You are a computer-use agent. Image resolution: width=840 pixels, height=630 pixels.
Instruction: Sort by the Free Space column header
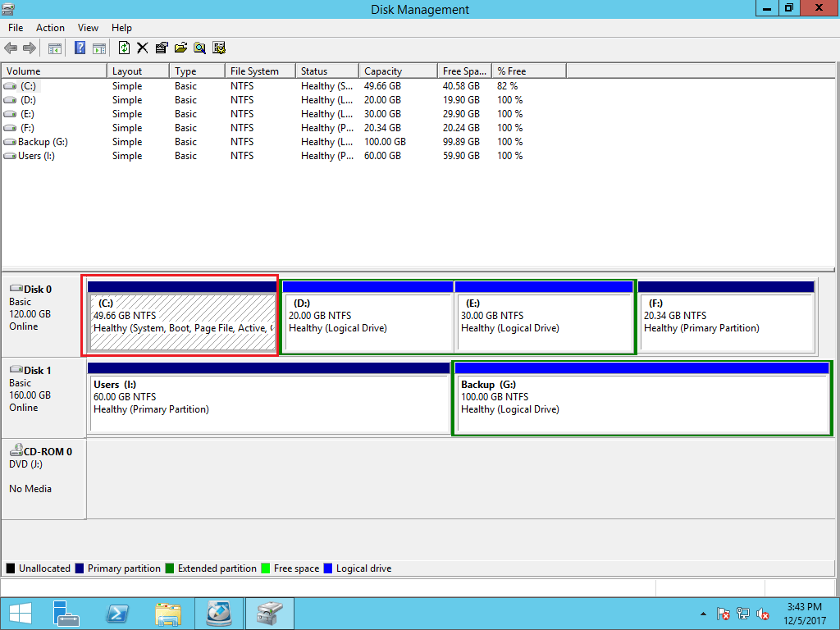(464, 71)
